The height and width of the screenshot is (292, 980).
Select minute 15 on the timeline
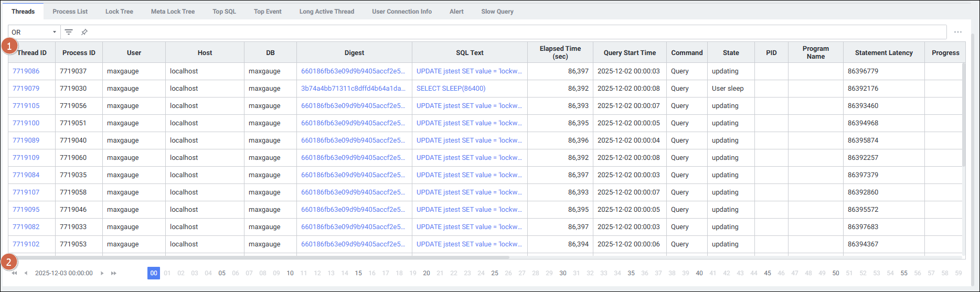point(358,273)
